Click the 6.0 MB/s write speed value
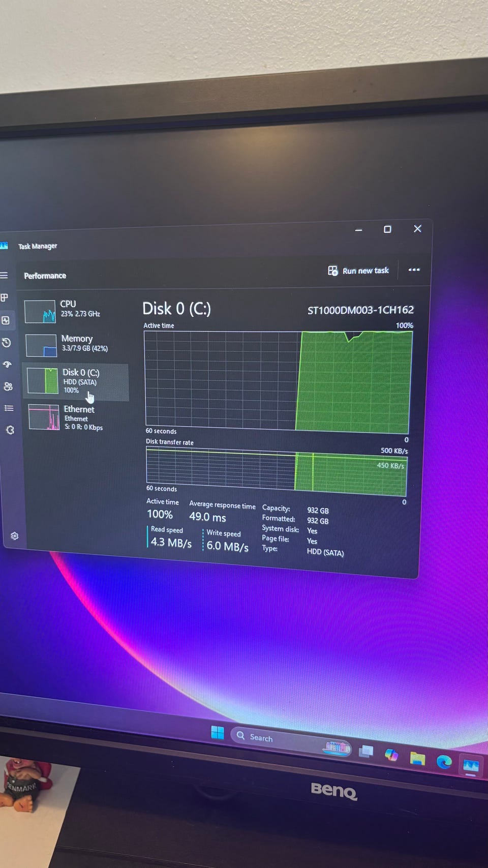The height and width of the screenshot is (868, 488). [x=227, y=547]
